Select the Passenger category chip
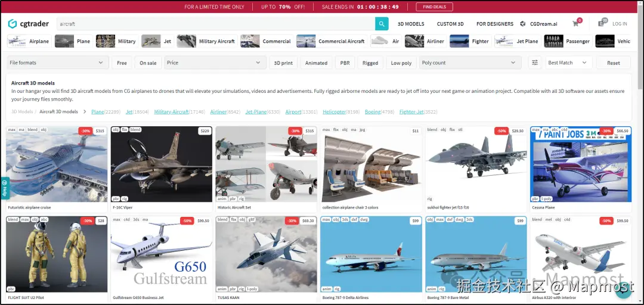644x305 pixels. [x=568, y=41]
